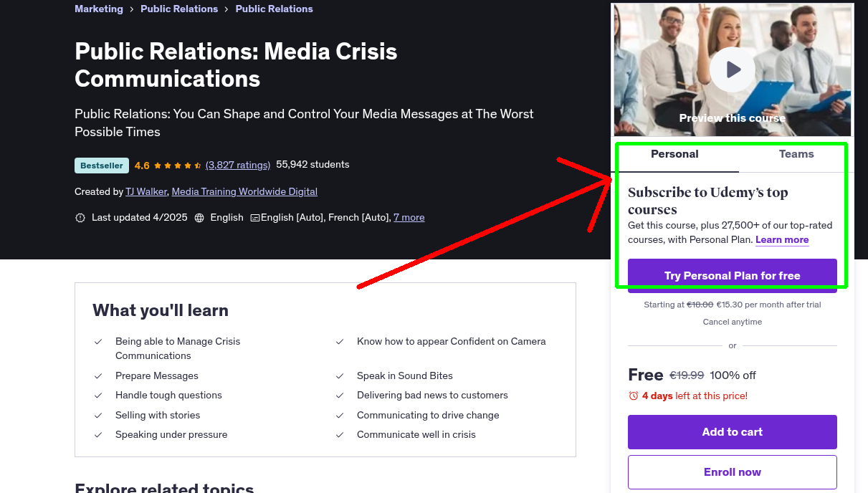Open the Learn more link
Viewport: 868px width, 493px height.
pos(782,240)
